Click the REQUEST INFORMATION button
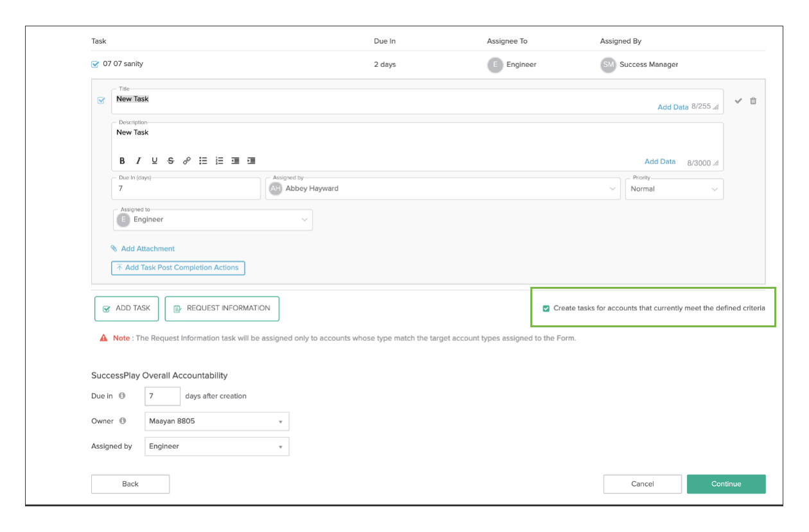The width and height of the screenshot is (809, 532). coord(222,309)
